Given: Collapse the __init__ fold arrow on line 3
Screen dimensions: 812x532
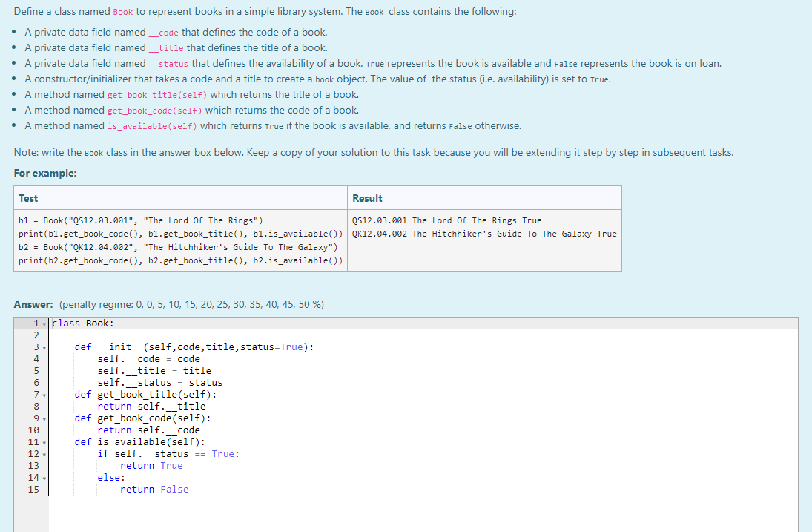Looking at the screenshot, I should tap(44, 348).
